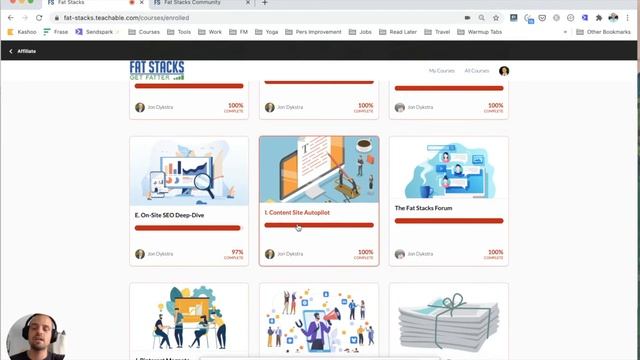The width and height of the screenshot is (640, 360).
Task: Open the Chrome profile avatar
Action: pos(613,18)
